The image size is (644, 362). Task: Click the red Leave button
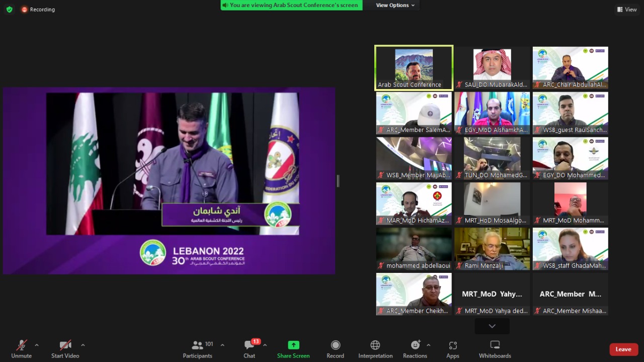tap(623, 349)
